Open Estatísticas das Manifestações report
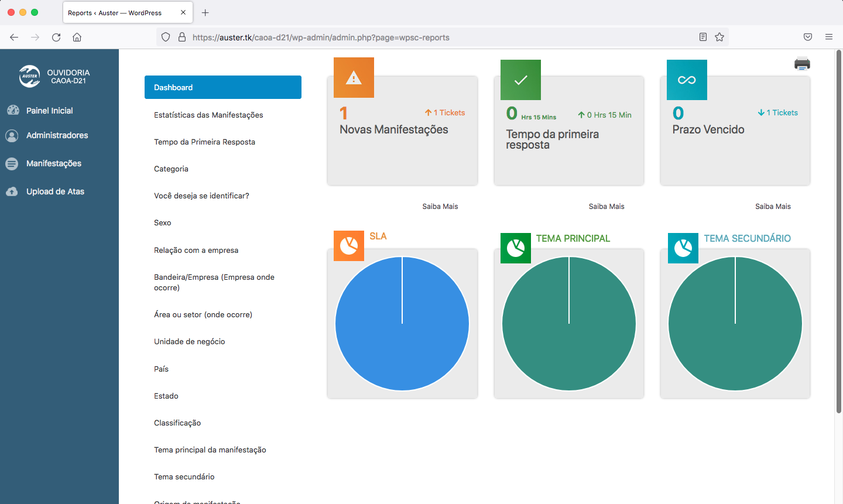Screen dimensions: 843x504 [208, 115]
